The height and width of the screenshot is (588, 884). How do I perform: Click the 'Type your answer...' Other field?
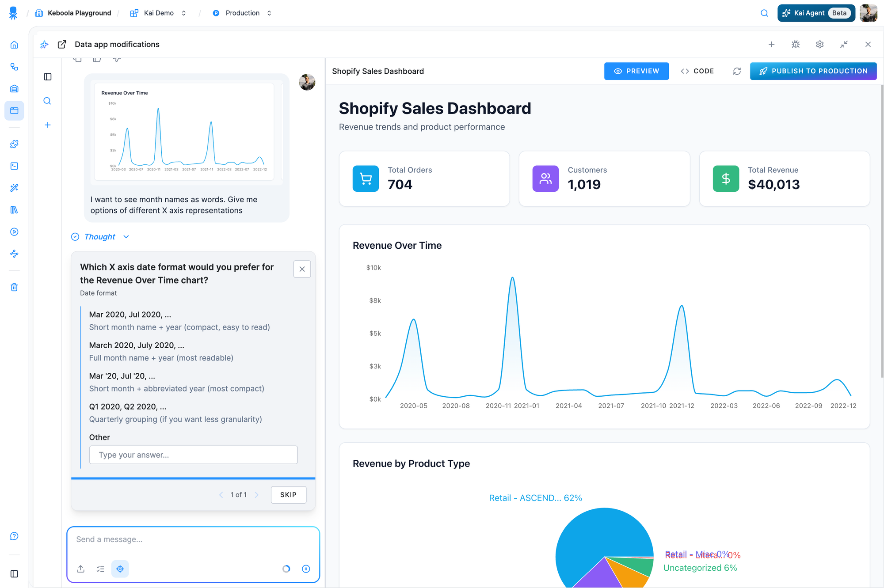coord(194,455)
